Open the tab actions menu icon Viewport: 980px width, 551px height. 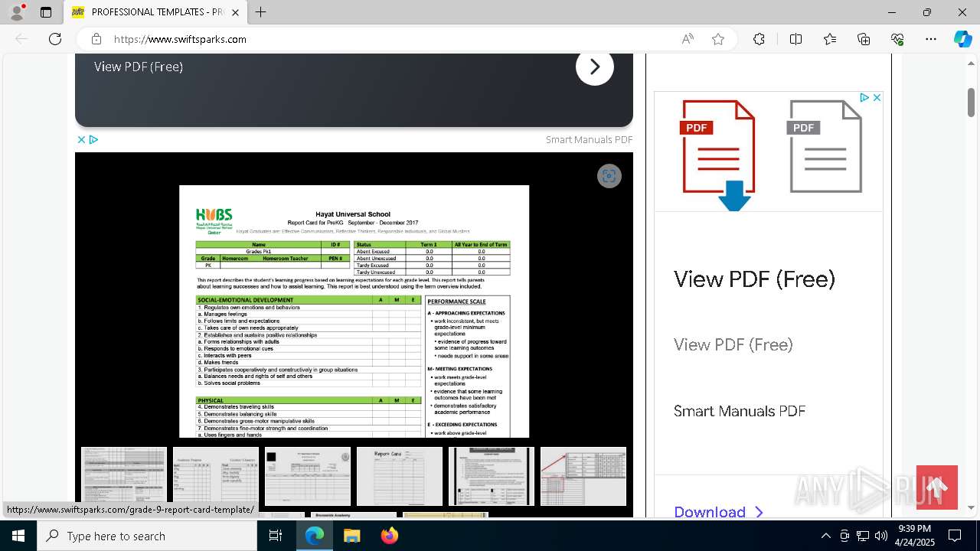46,12
